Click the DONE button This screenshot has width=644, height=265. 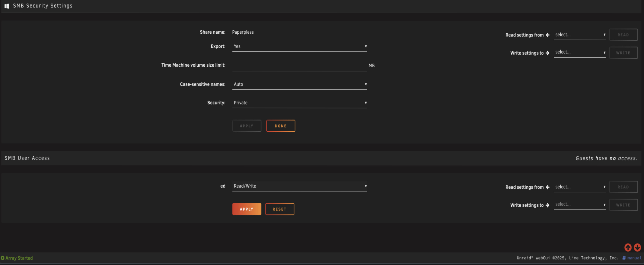281,126
